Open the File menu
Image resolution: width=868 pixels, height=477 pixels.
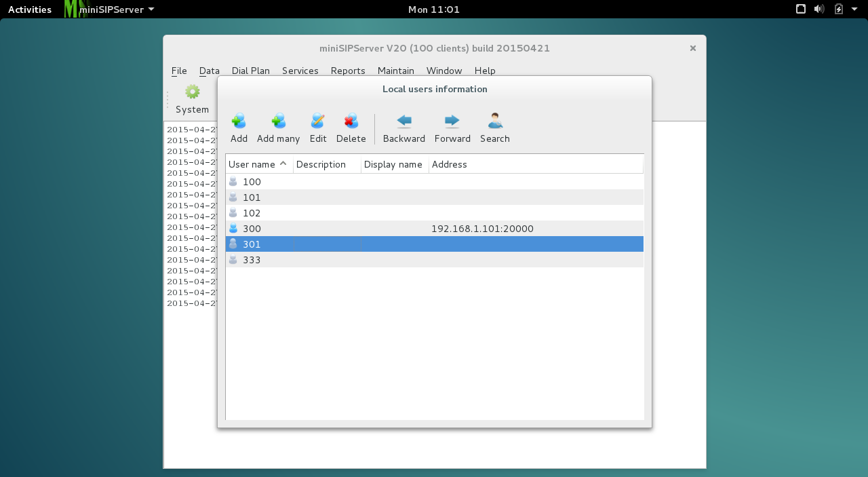[179, 71]
